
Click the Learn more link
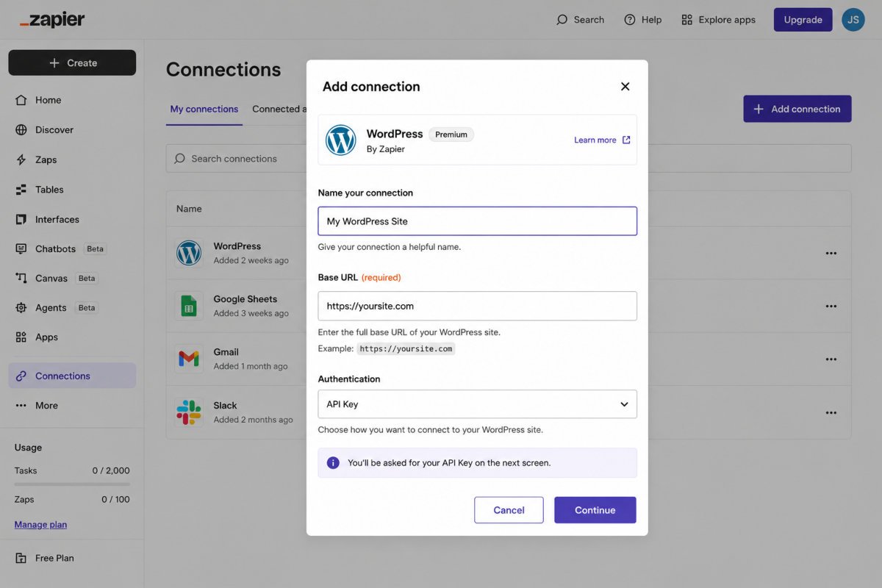coord(595,140)
